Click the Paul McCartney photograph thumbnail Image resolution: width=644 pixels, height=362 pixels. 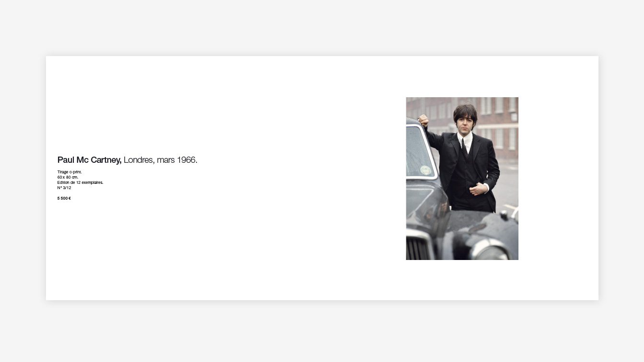462,179
